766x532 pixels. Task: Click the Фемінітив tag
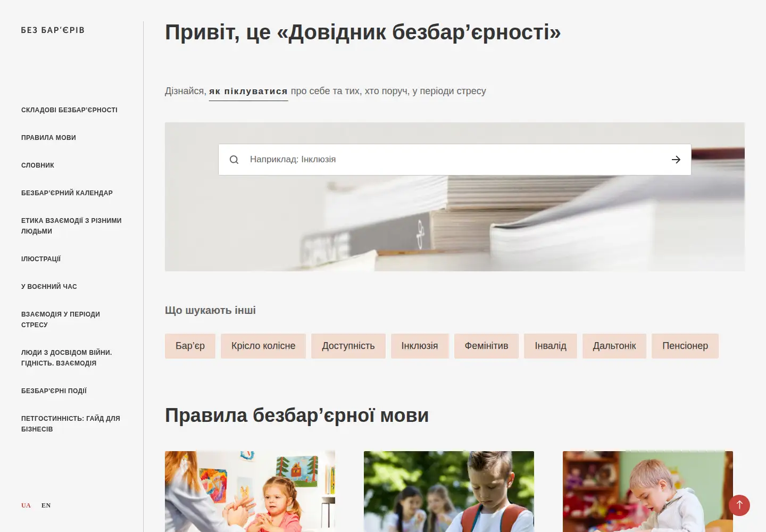coord(486,346)
